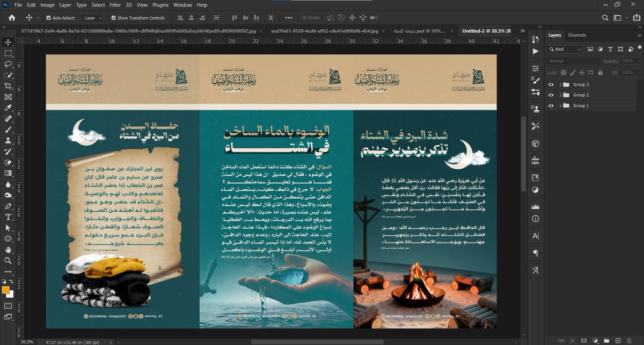The width and height of the screenshot is (644, 345).
Task: Open the Actions panel play icon
Action: [x=536, y=51]
